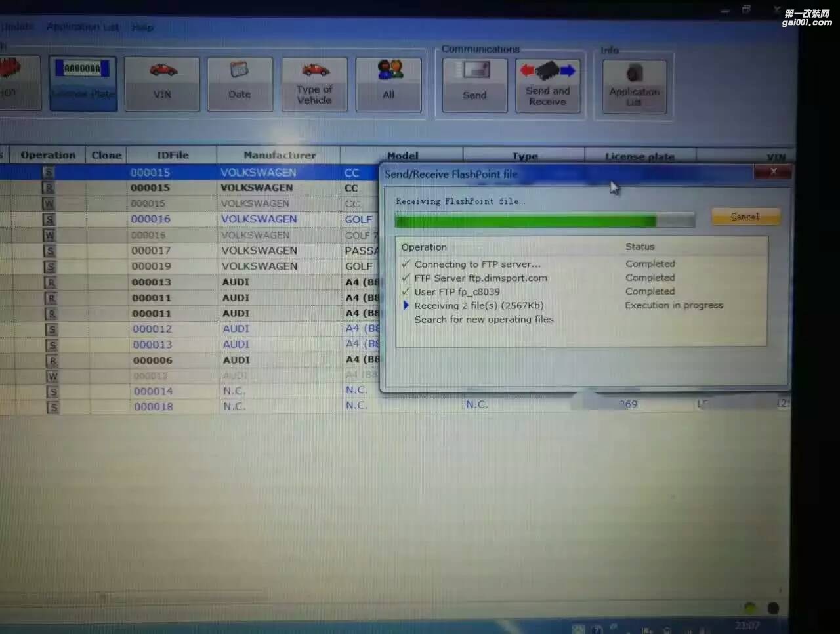The height and width of the screenshot is (634, 840).
Task: Click the Send and Receive button
Action: point(548,85)
